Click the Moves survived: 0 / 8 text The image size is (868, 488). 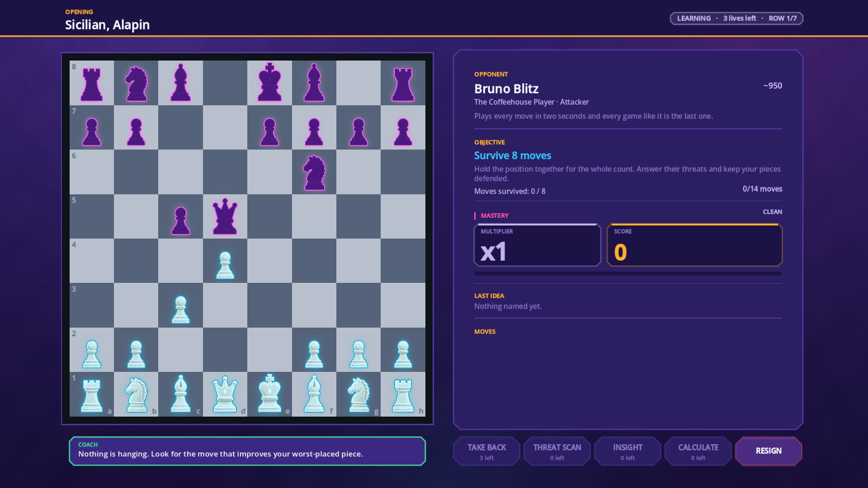[x=509, y=191]
